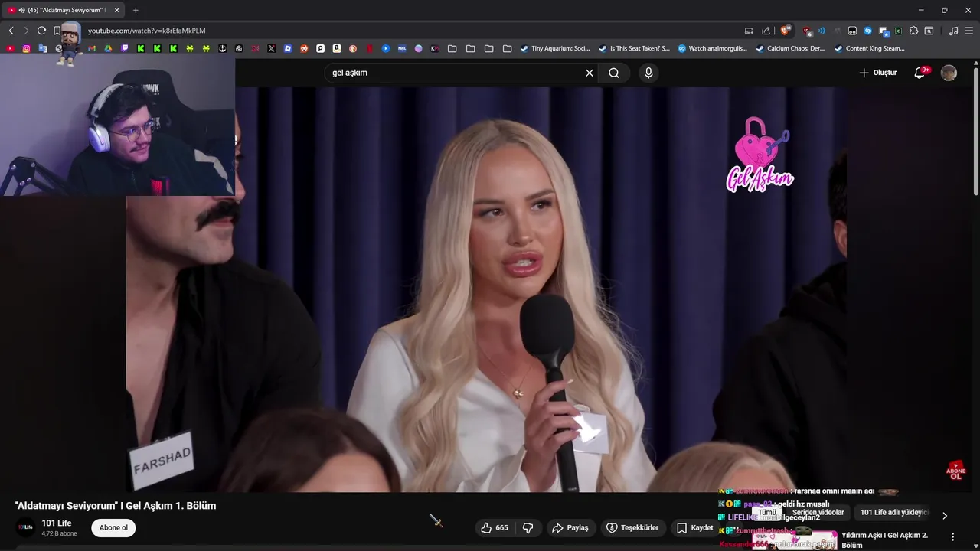
Task: Select the Tümü filter chip
Action: click(x=766, y=512)
